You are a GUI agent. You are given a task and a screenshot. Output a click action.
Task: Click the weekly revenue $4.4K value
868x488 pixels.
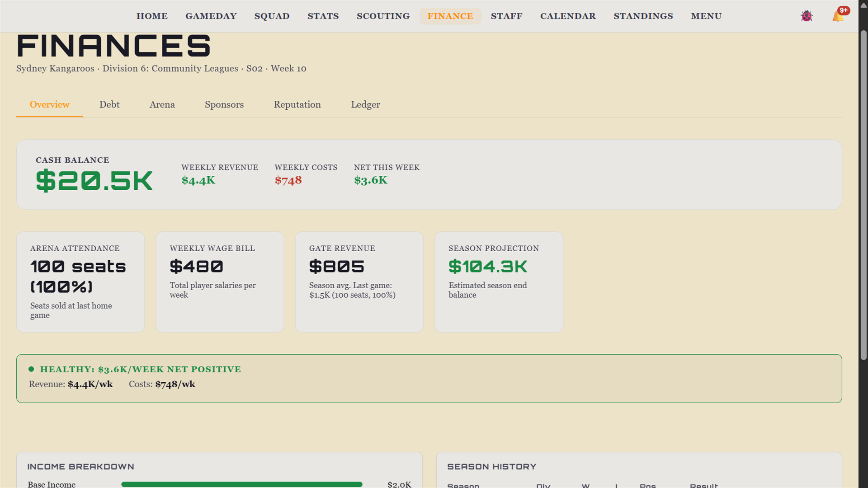point(198,180)
